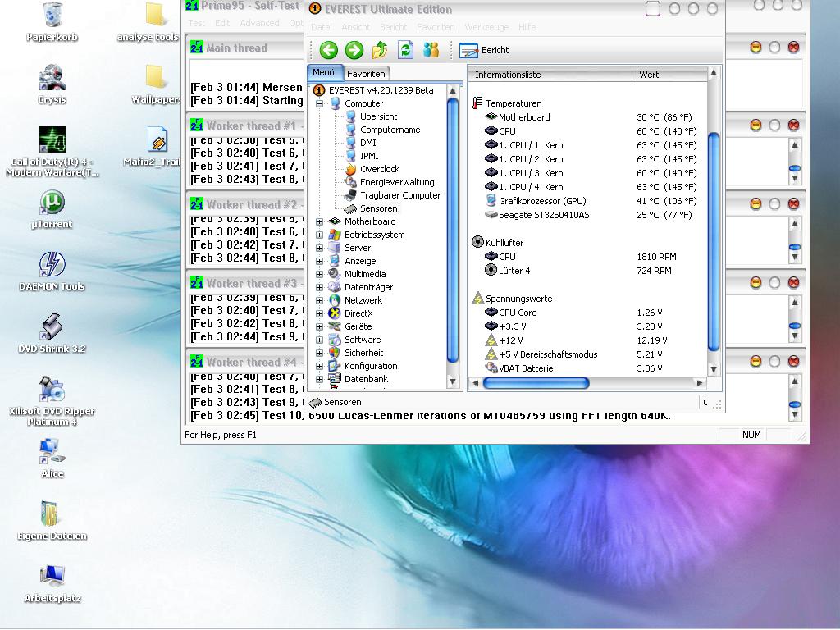Open the Werkzeuge menu in EVEREST

(486, 27)
